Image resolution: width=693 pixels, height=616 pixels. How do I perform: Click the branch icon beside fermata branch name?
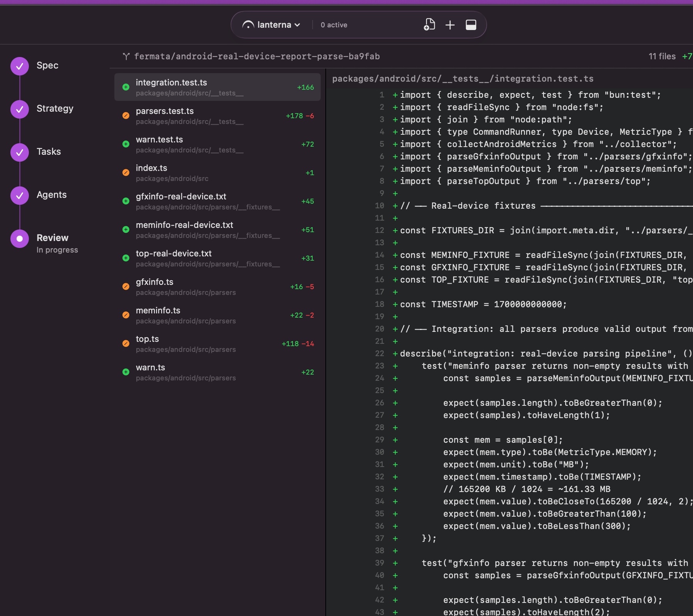126,57
